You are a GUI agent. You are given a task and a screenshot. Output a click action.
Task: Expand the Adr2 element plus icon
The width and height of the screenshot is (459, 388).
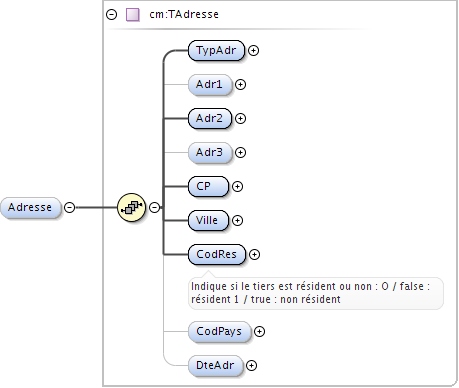240,118
